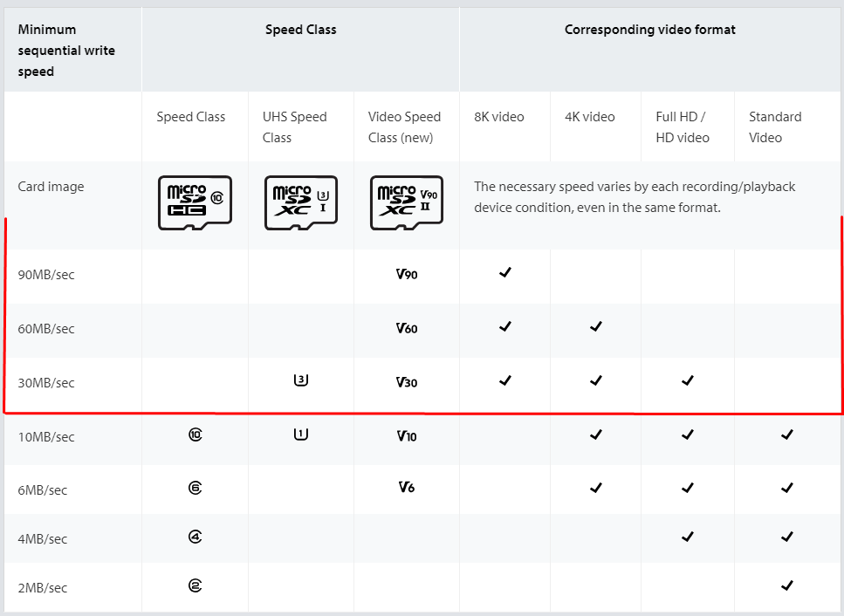Select the V90 video speed class icon
Viewport: 844px width, 616px height.
(x=407, y=274)
